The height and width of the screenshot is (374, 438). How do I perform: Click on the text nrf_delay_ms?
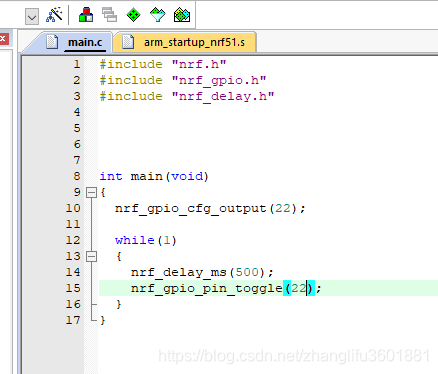(x=179, y=273)
